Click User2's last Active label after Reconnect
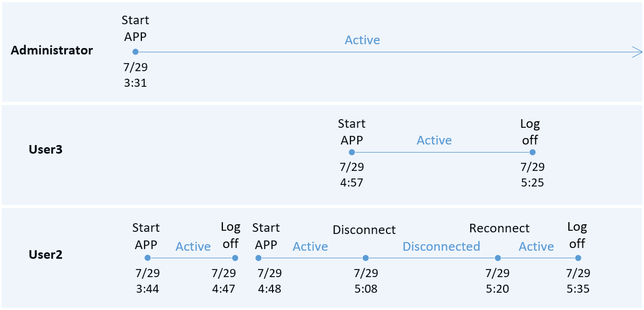Viewport: 644px width, 310px height. point(536,246)
